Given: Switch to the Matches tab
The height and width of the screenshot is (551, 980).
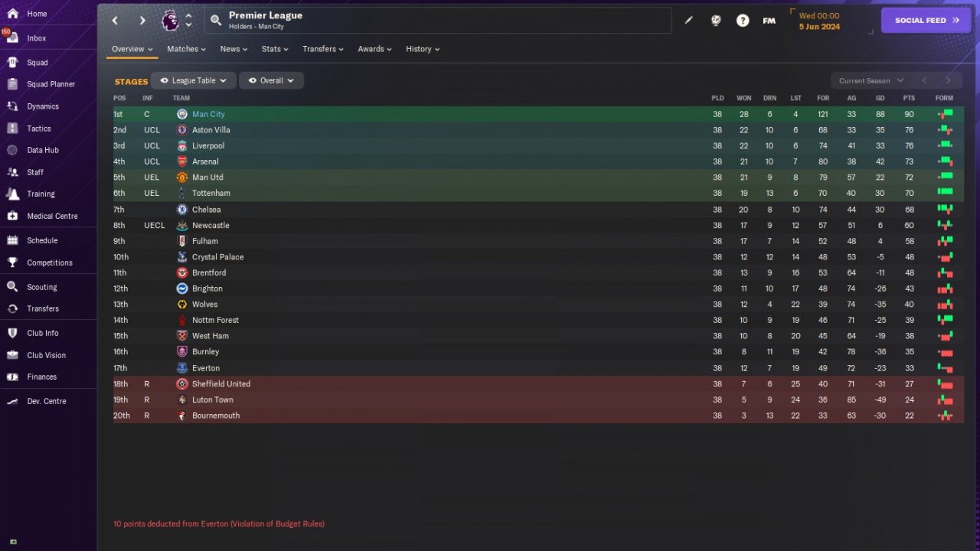Looking at the screenshot, I should click(187, 49).
